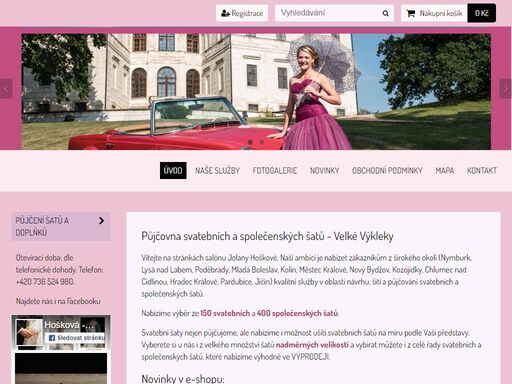Click the shopping cart icon

click(411, 13)
